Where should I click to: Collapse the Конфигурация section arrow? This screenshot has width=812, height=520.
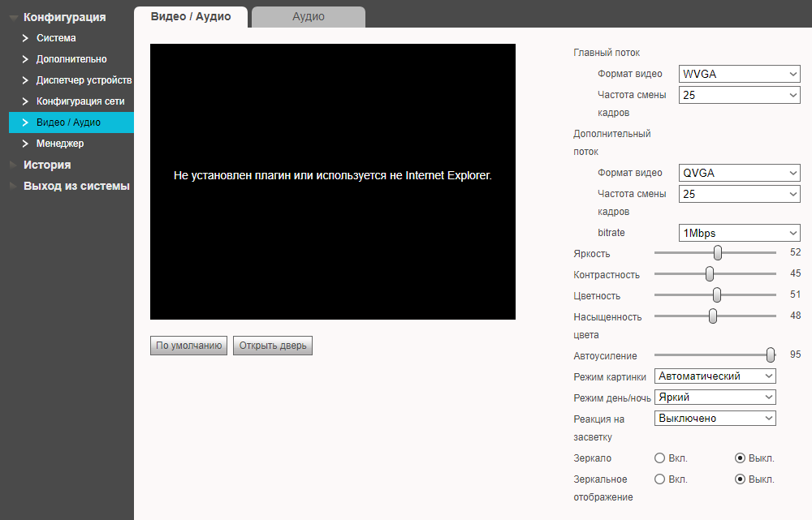14,17
